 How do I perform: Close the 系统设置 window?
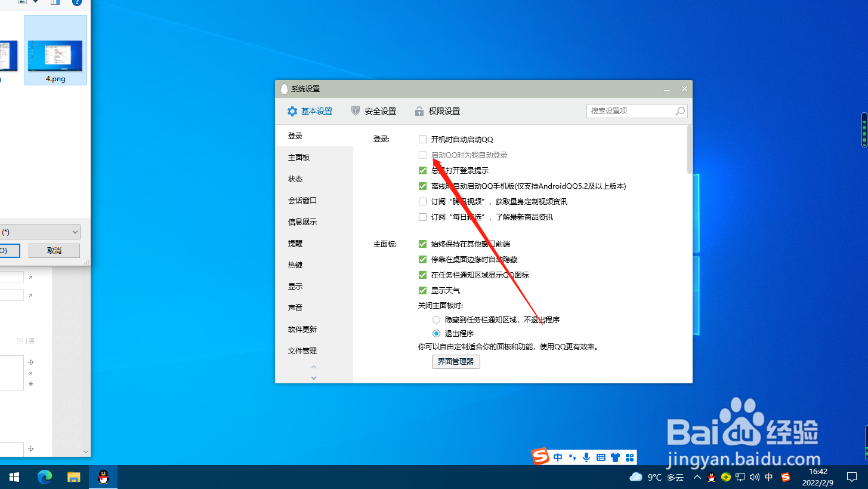point(684,89)
